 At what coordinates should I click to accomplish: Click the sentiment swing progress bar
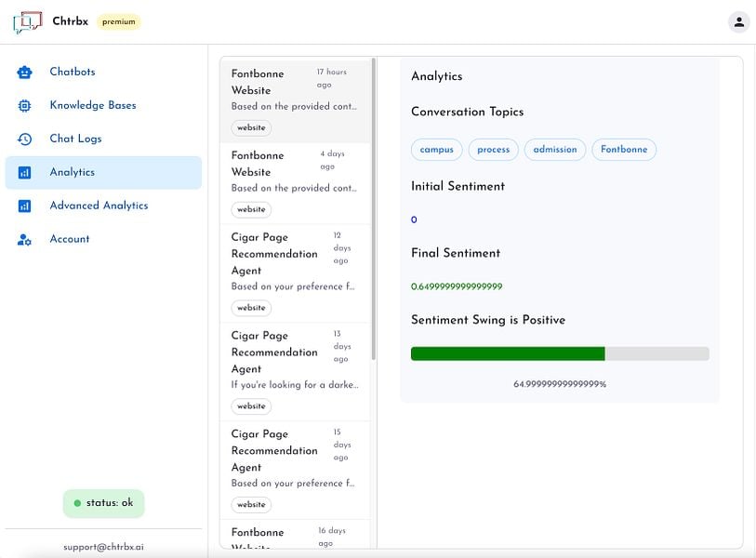pos(560,353)
